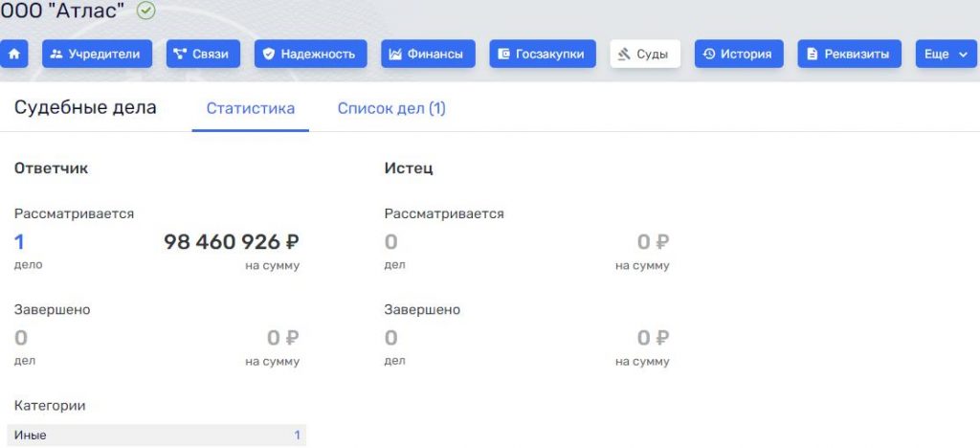Click the chart icon in Финансы

[x=394, y=54]
